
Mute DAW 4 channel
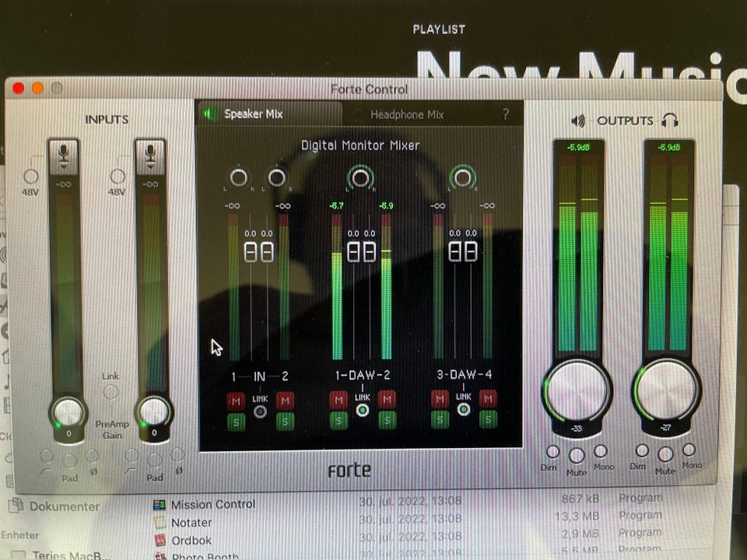coord(488,398)
